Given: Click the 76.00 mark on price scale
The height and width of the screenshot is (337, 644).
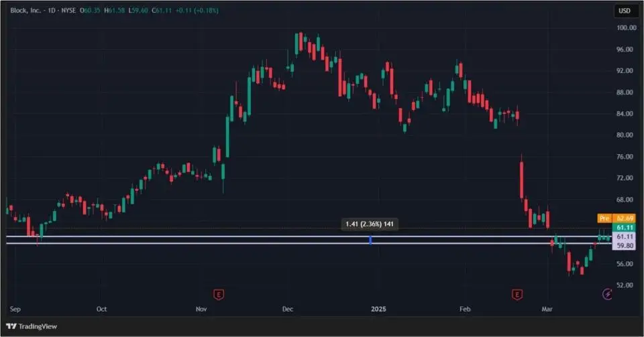Looking at the screenshot, I should tap(625, 157).
